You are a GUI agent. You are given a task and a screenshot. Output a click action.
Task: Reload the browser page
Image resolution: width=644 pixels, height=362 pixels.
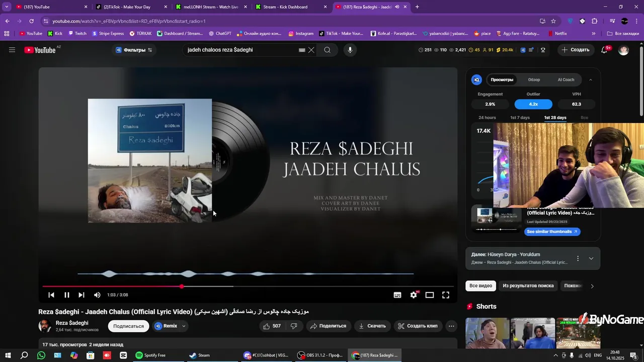tap(31, 21)
